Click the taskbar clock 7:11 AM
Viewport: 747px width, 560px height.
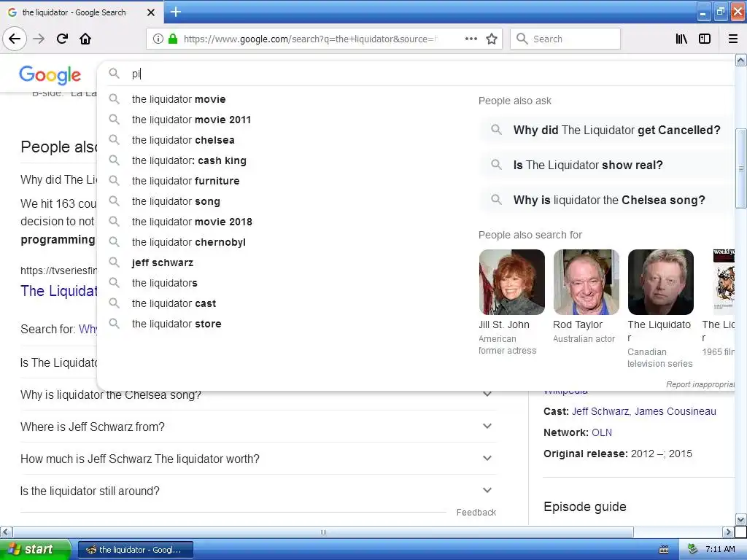[720, 550]
